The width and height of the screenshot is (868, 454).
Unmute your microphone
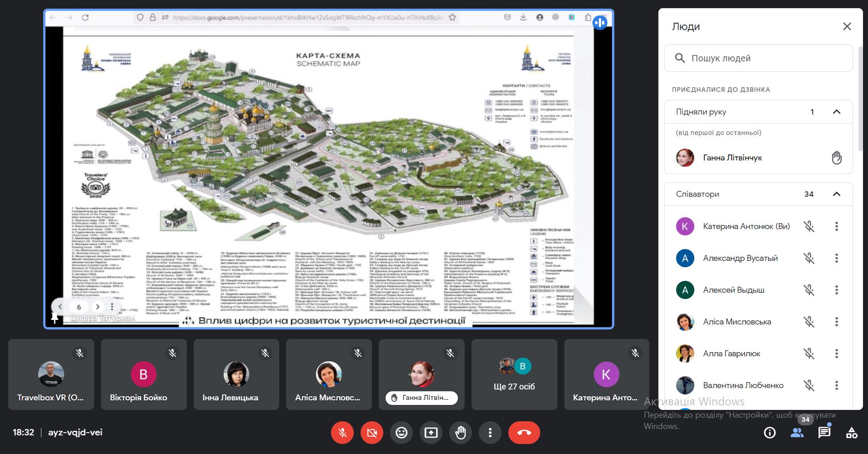342,432
